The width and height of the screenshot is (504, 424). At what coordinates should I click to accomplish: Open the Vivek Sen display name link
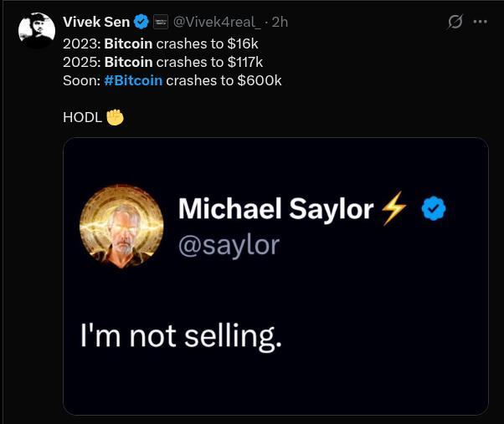pyautogui.click(x=96, y=22)
